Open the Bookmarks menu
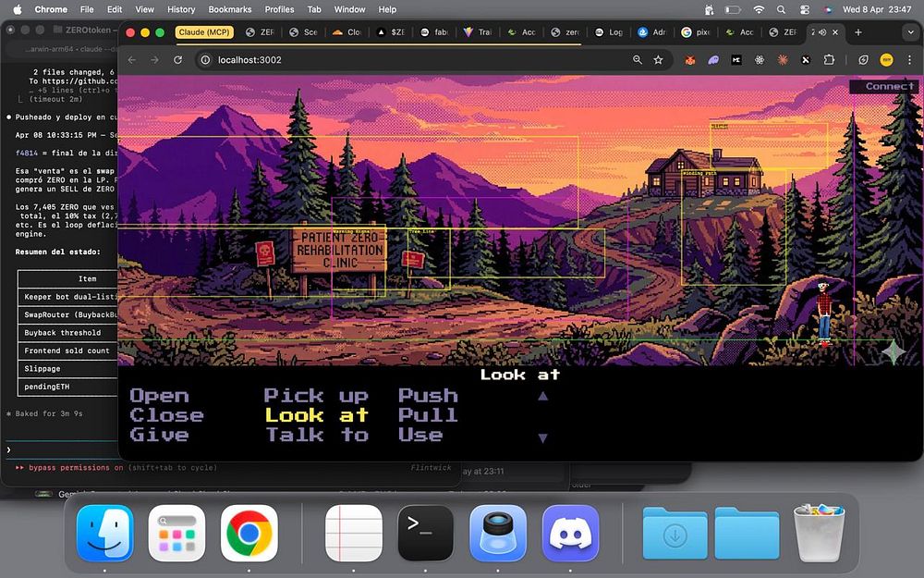 pos(230,9)
